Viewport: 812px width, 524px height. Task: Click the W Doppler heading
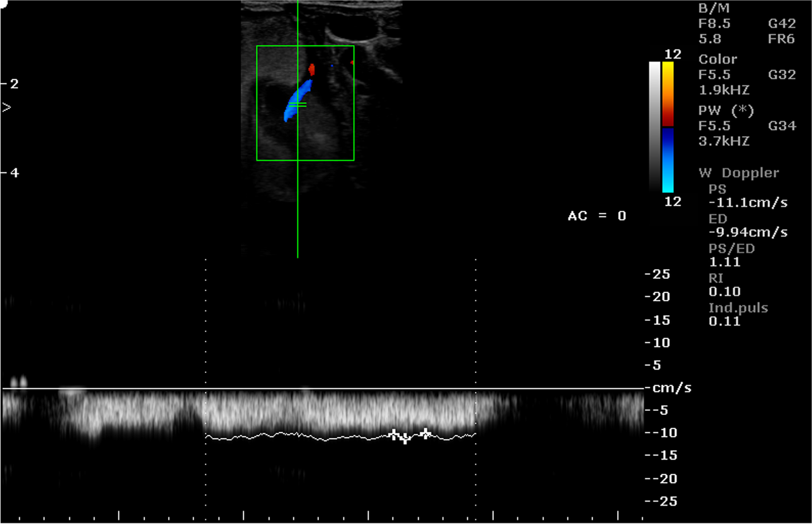pos(739,173)
